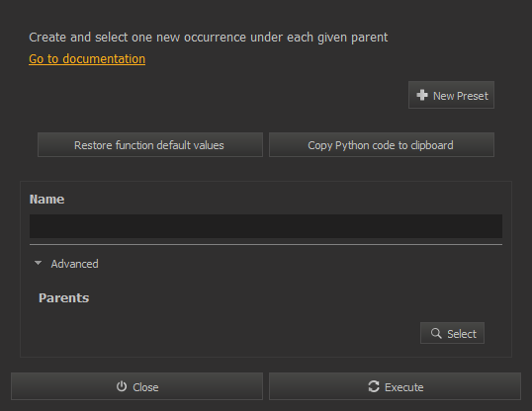
Task: Copy Python code to clipboard
Action: pos(382,145)
